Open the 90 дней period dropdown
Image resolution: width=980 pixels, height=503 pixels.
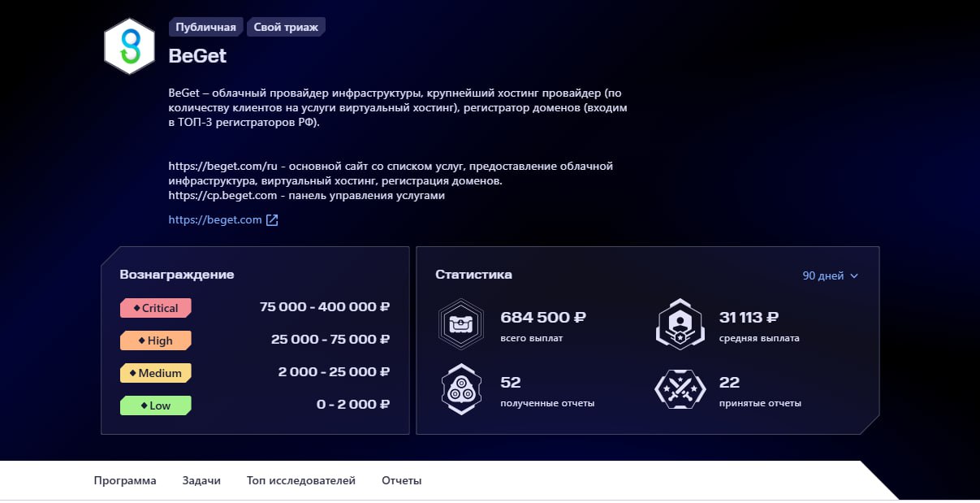[x=830, y=276]
